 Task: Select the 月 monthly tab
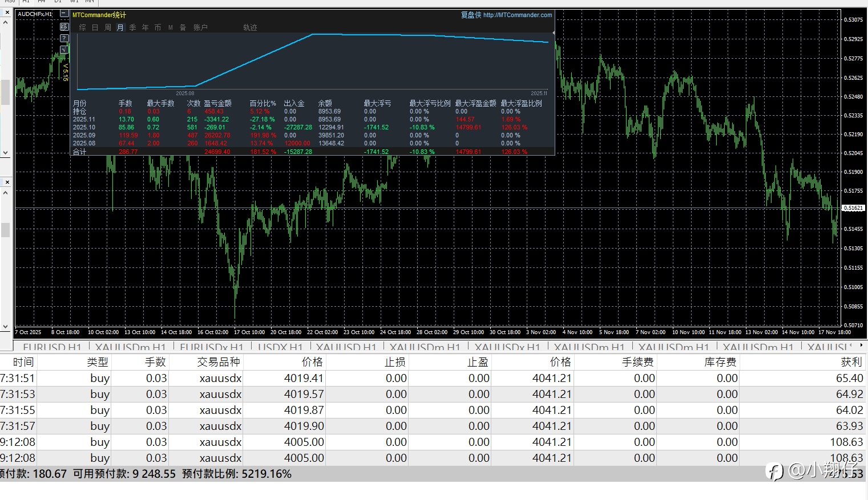point(120,27)
